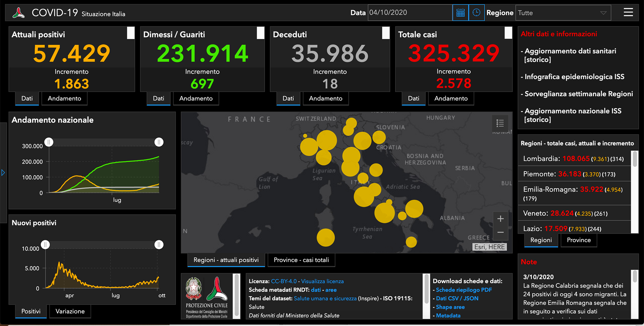Open the hamburger menu

tap(628, 12)
